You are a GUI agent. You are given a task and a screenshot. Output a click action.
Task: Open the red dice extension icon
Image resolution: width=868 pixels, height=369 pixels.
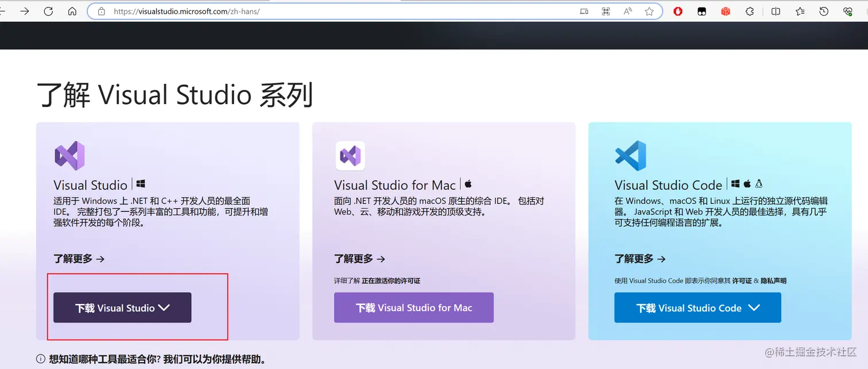click(726, 11)
